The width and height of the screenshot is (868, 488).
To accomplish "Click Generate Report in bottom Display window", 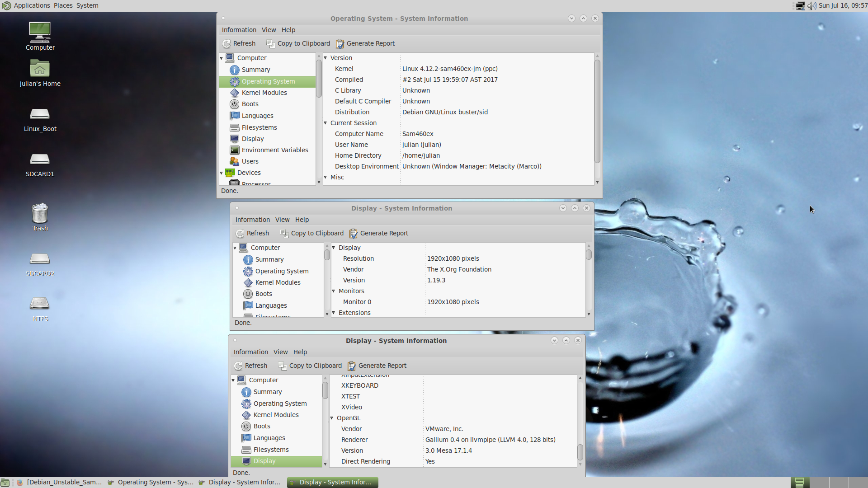I will click(377, 366).
